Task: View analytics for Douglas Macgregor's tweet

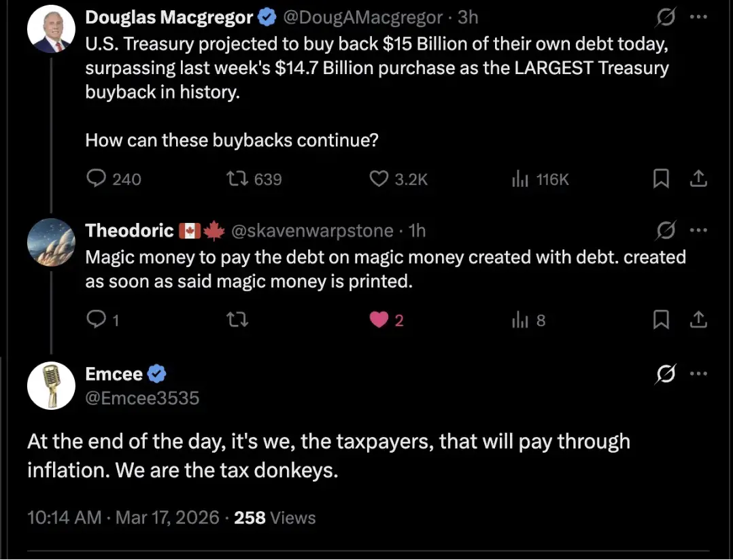Action: (x=520, y=179)
